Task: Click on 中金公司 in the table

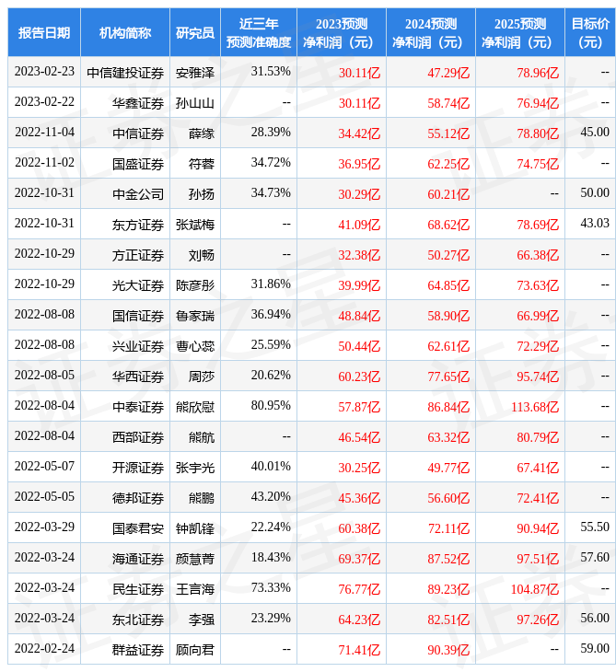Action: click(138, 194)
